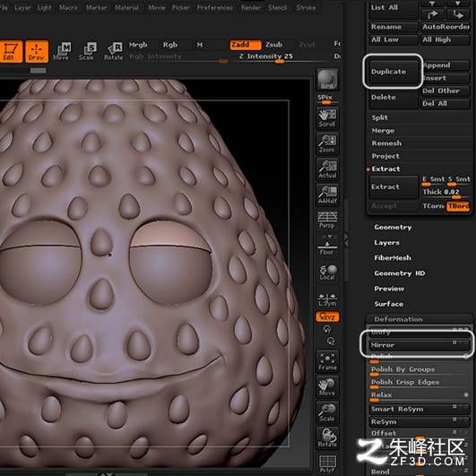
Task: Click the Mirror deformation button
Action: [x=420, y=345]
